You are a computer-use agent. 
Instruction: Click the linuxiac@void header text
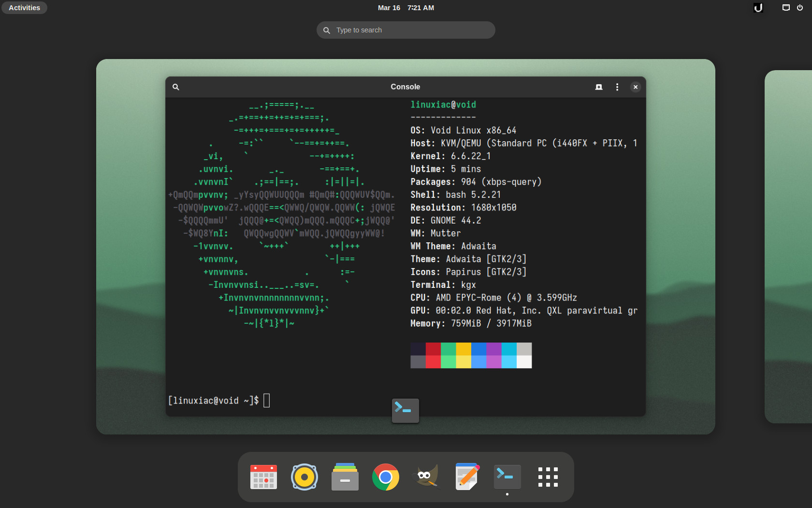tap(443, 105)
